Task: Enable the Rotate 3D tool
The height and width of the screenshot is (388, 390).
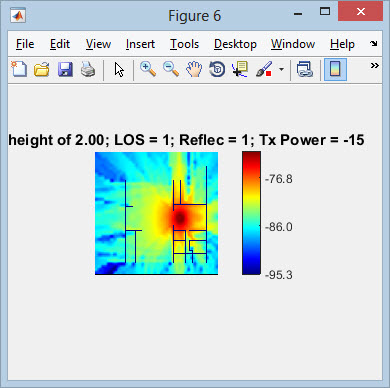Action: (x=217, y=69)
